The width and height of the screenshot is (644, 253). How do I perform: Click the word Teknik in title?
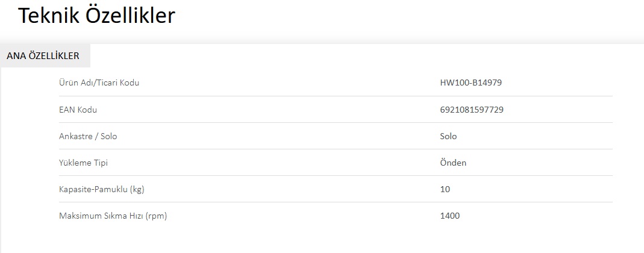[48, 16]
